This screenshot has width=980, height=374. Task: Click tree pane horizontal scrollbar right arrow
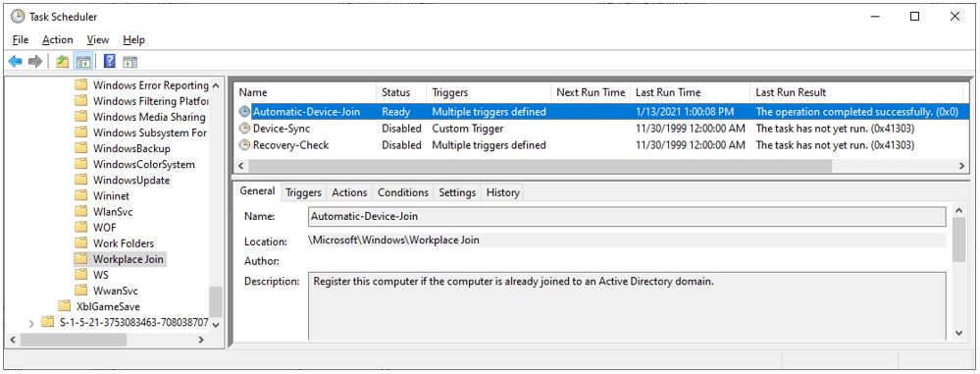(x=201, y=340)
